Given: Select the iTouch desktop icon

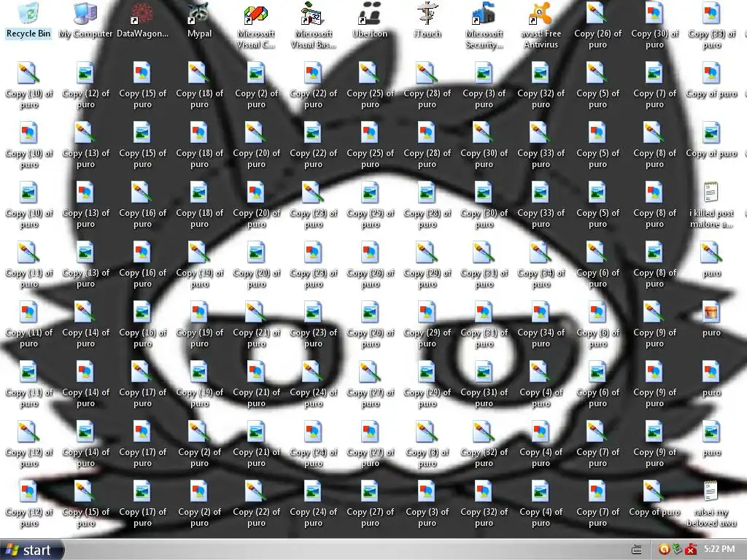Looking at the screenshot, I should coord(427,21).
